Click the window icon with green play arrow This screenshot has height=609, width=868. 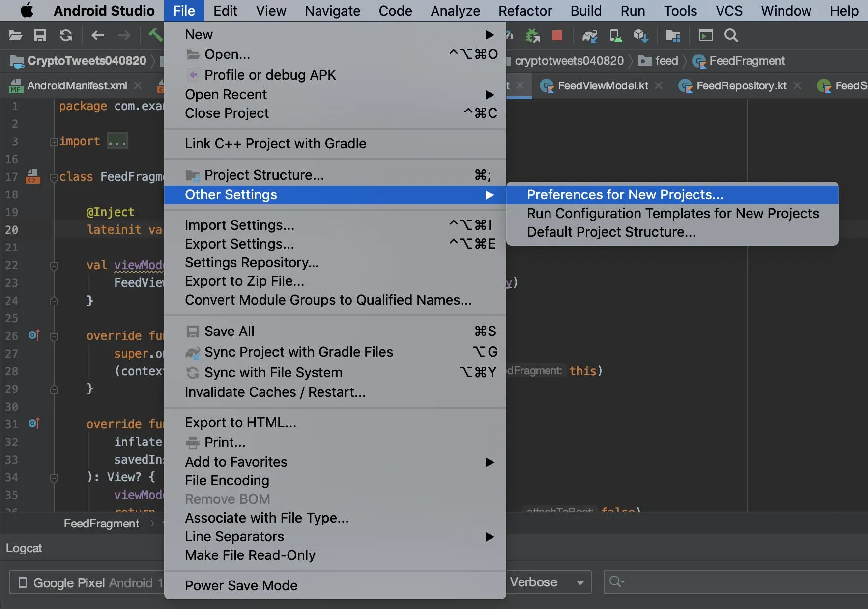point(705,35)
